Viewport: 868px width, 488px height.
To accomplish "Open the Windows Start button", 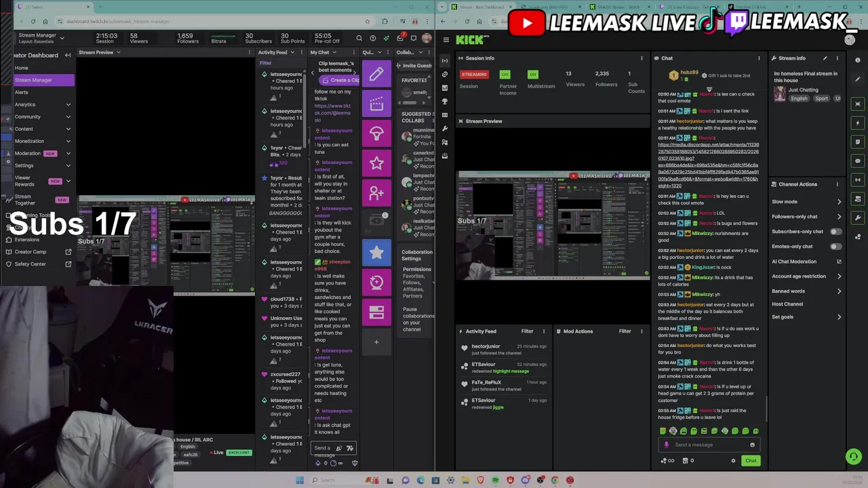I will pos(300,481).
